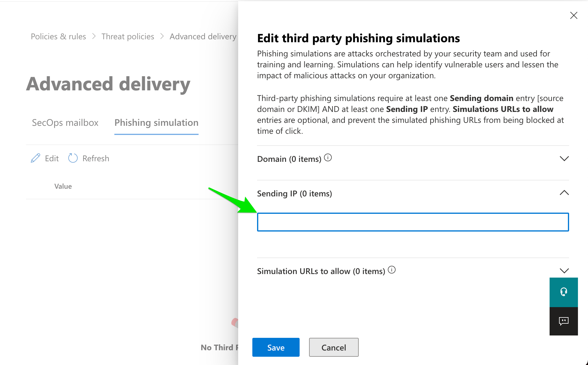Image resolution: width=588 pixels, height=365 pixels.
Task: Click the Domain info circle icon
Action: (x=328, y=158)
